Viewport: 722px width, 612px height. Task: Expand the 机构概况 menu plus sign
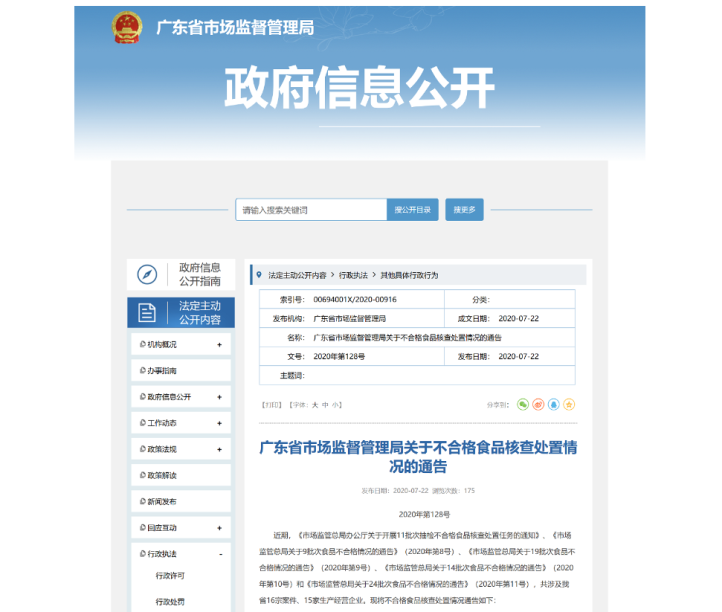point(220,344)
